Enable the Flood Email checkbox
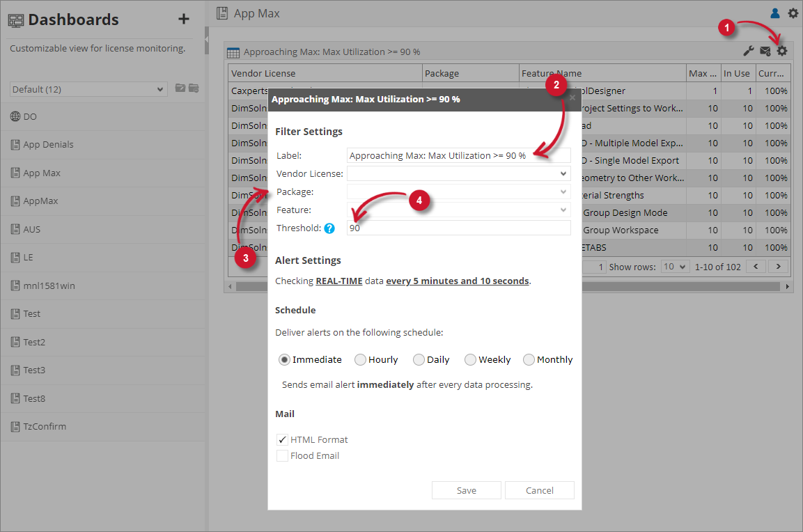 [x=282, y=455]
